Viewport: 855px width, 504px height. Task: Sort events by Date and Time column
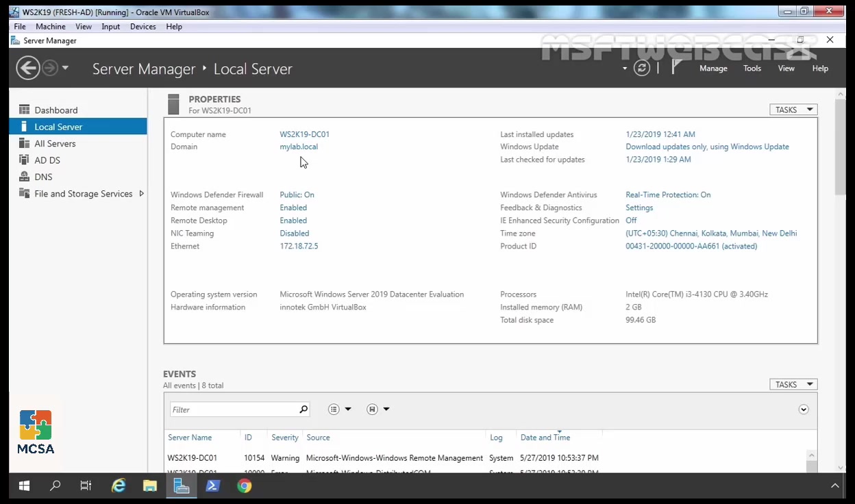pyautogui.click(x=545, y=438)
